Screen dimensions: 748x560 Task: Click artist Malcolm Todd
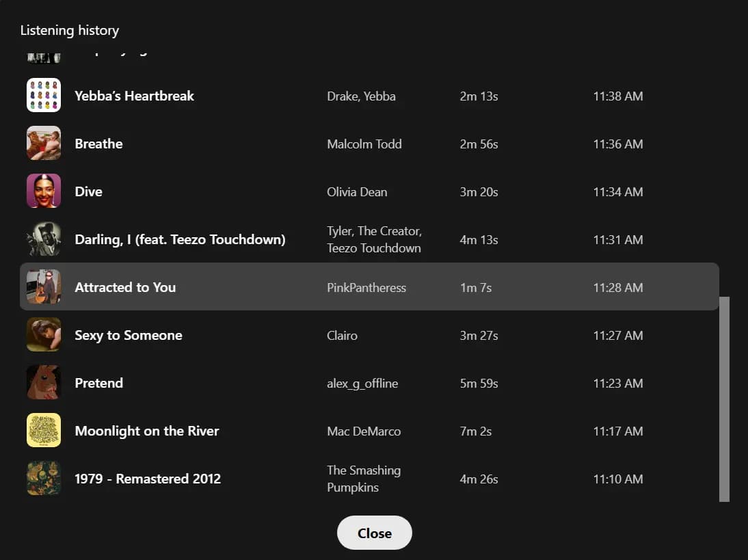364,144
